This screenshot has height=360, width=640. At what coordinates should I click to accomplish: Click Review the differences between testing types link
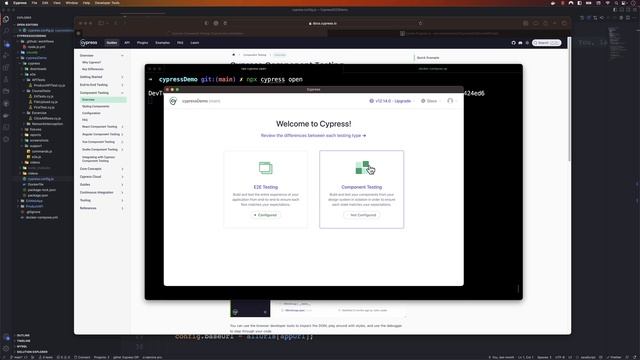click(313, 136)
